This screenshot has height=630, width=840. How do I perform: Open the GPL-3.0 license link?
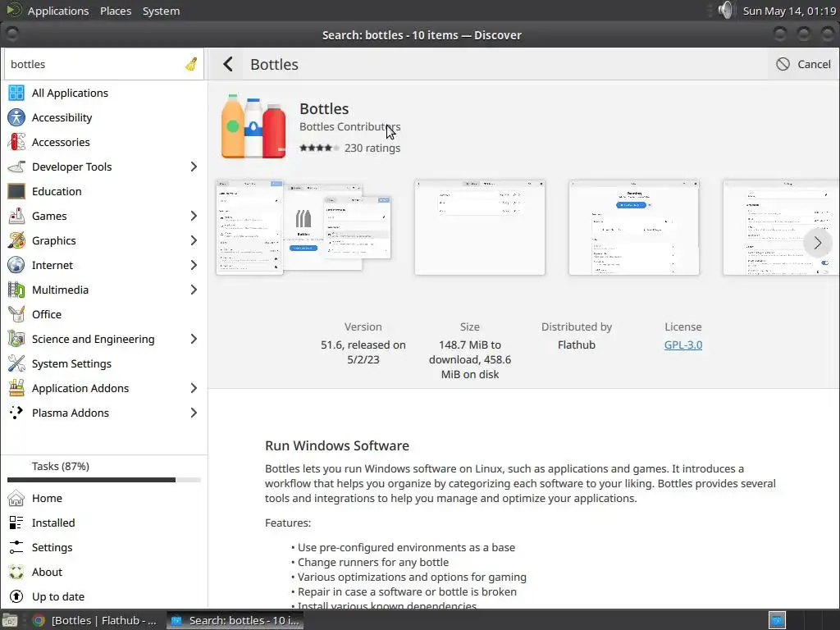[683, 345]
